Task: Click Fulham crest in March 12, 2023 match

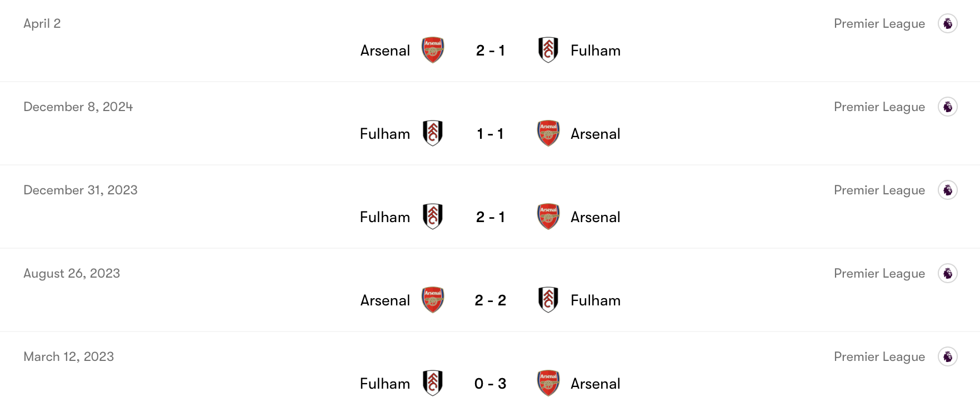Action: coord(433,383)
